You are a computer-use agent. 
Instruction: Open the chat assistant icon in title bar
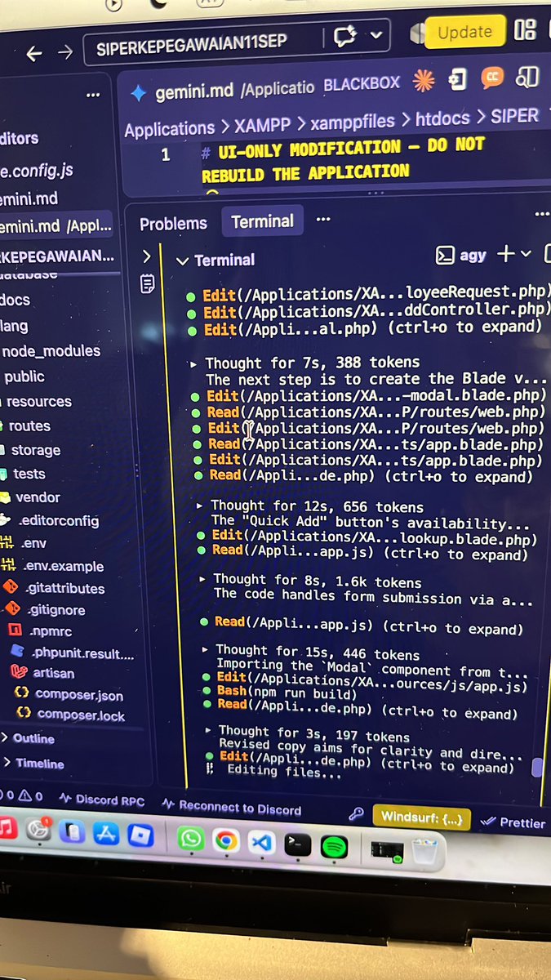point(344,36)
